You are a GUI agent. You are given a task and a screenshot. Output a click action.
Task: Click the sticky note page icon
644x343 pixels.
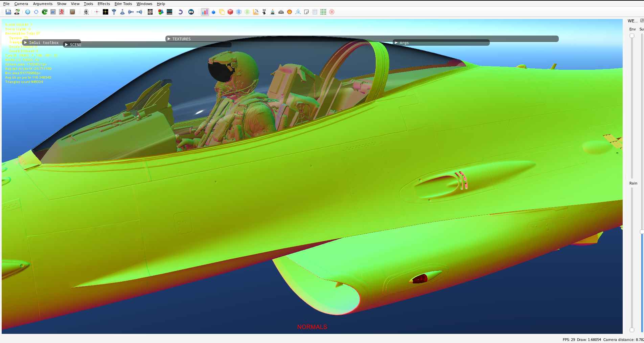[306, 12]
